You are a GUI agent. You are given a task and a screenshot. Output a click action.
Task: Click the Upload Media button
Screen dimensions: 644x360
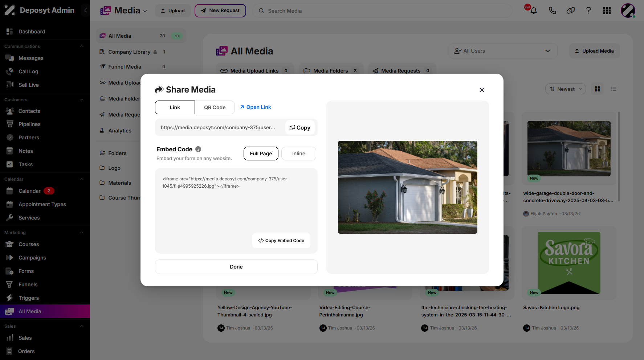pyautogui.click(x=594, y=51)
